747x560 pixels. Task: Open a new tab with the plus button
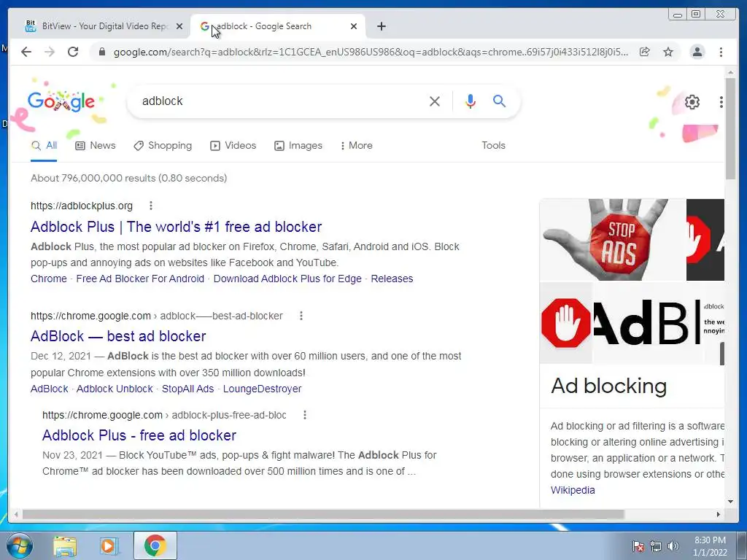point(381,26)
